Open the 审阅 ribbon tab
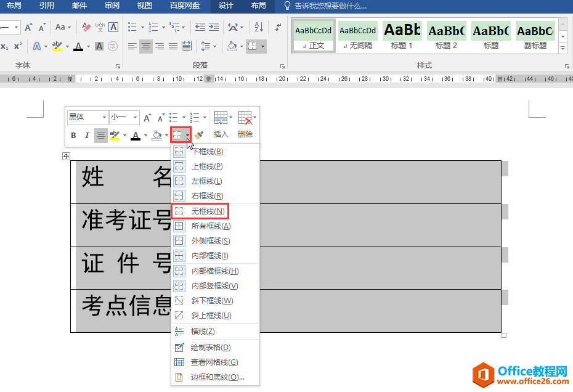Viewport: 573px width, 392px height. (x=112, y=6)
